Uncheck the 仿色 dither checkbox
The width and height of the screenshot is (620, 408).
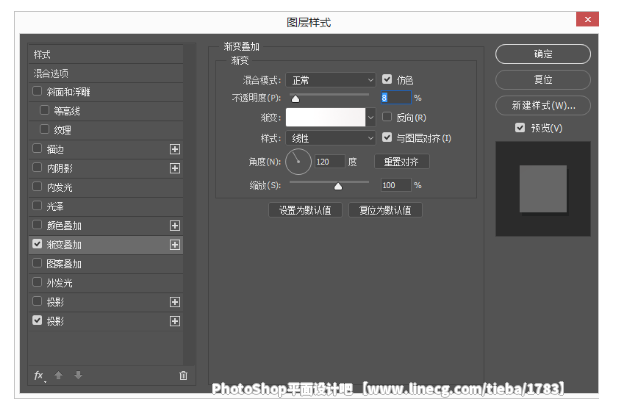click(387, 79)
